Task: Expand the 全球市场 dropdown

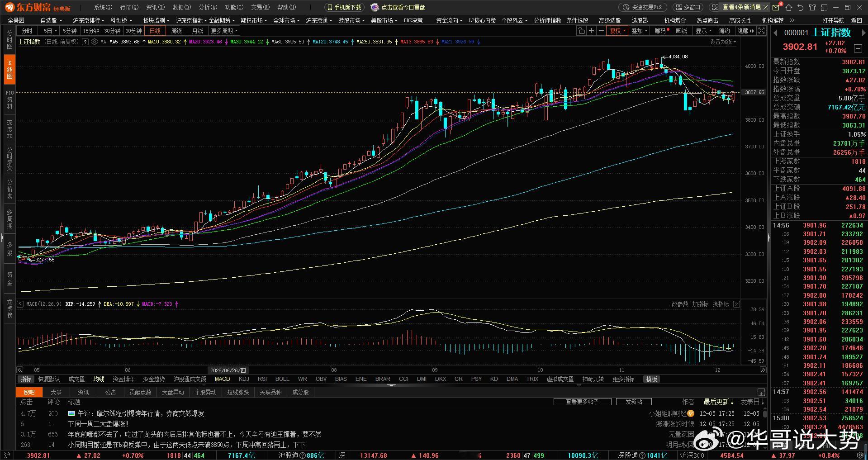Action: 286,20
